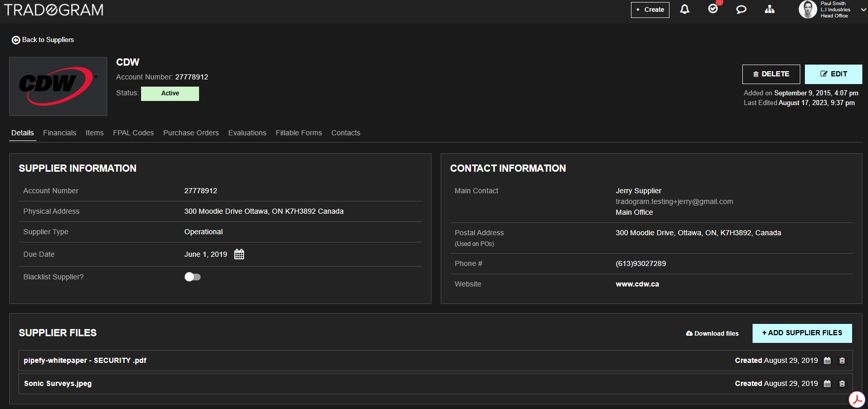Viewport: 868px width, 409px height.
Task: Click the Postal Address value with commas
Action: pyautogui.click(x=698, y=233)
